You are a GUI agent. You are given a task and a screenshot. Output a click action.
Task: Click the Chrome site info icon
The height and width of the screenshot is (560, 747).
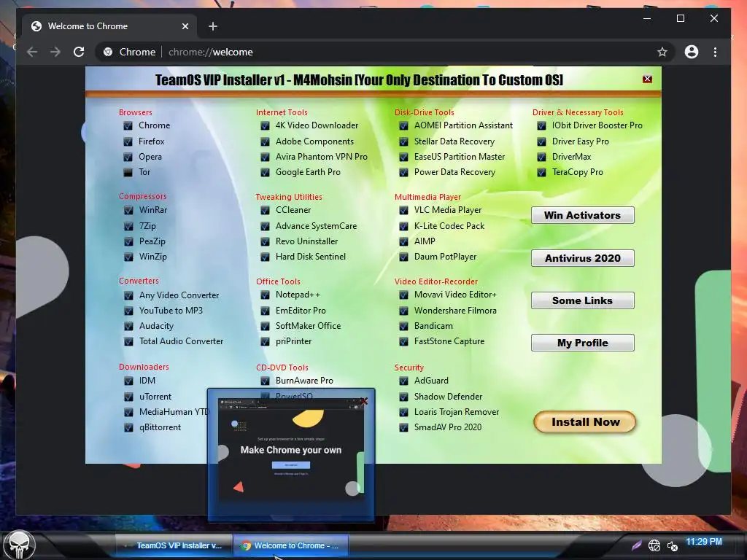point(108,52)
